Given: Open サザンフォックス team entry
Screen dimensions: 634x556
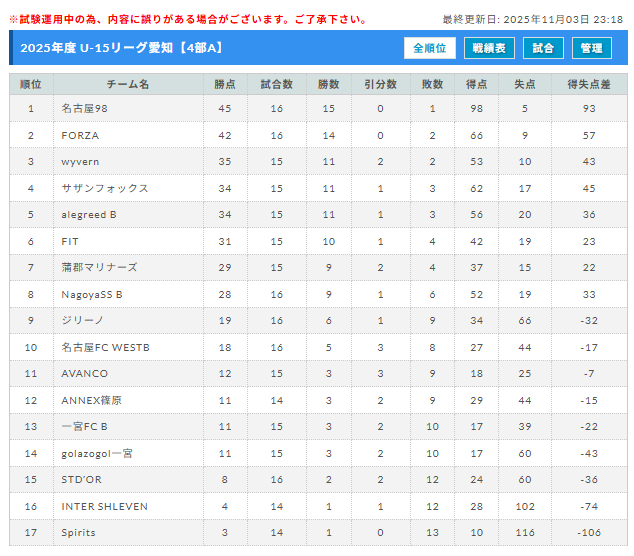Looking at the screenshot, I should (105, 188).
